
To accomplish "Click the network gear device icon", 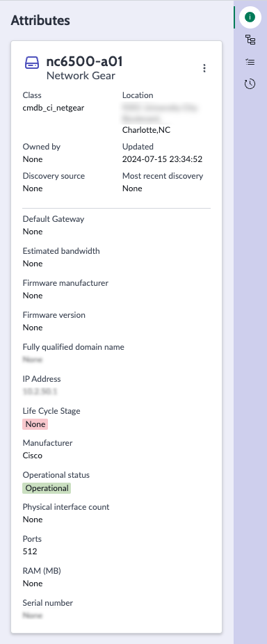I will coord(32,63).
